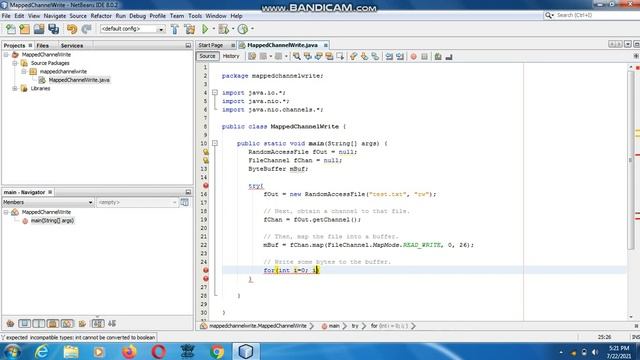Toggle Show Non-Public Members filter in Navigator
Image resolution: width=640 pixels, height=360 pixels.
click(x=53, y=324)
